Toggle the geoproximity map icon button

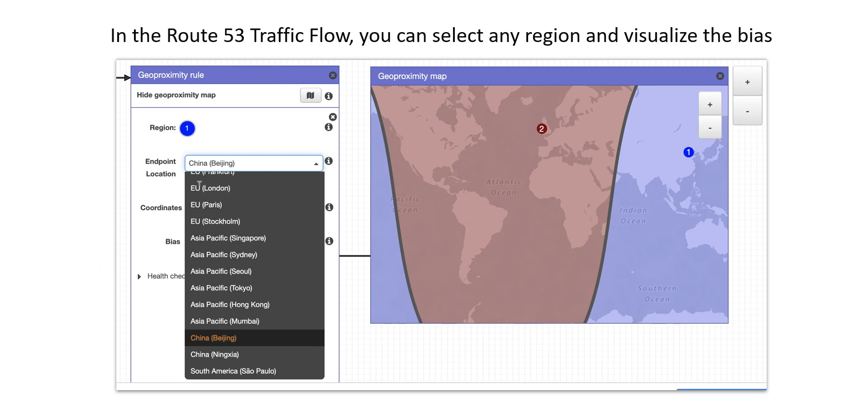pyautogui.click(x=310, y=95)
